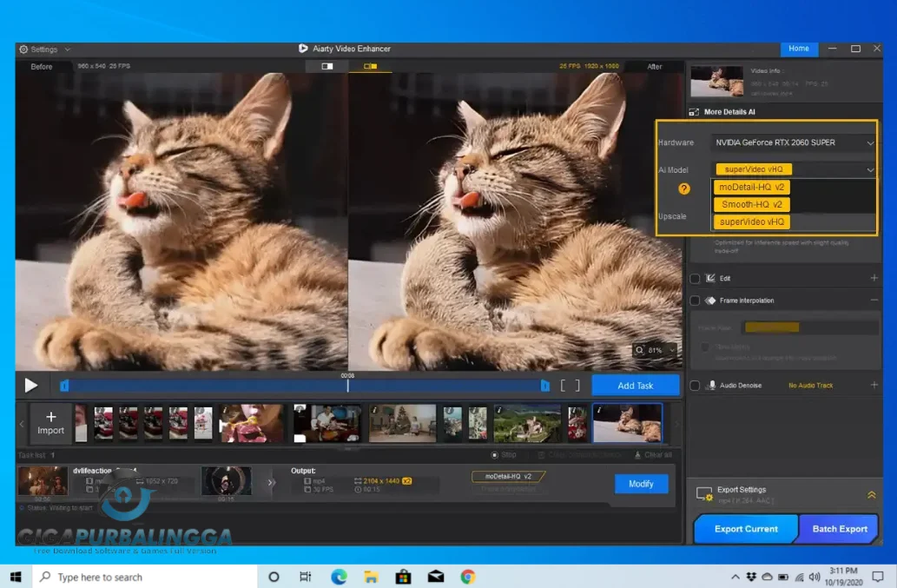The height and width of the screenshot is (588, 897).
Task: Click the Modify button for the task
Action: click(641, 484)
